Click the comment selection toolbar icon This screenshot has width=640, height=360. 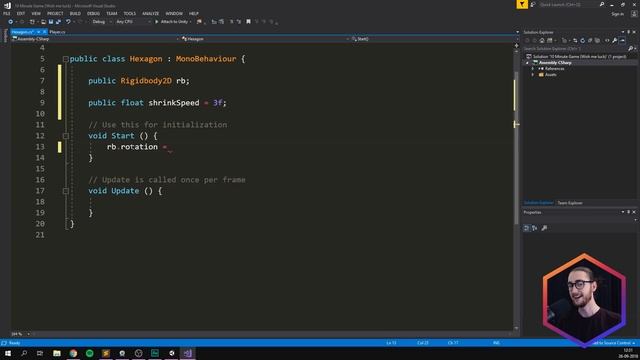tap(231, 22)
